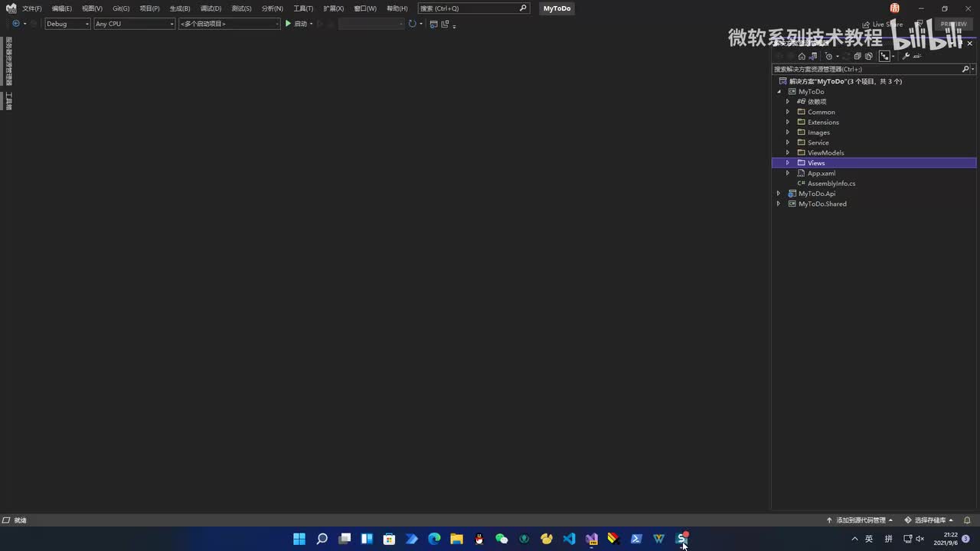980x551 pixels.
Task: Click 选择存储库 in status bar
Action: (x=929, y=520)
